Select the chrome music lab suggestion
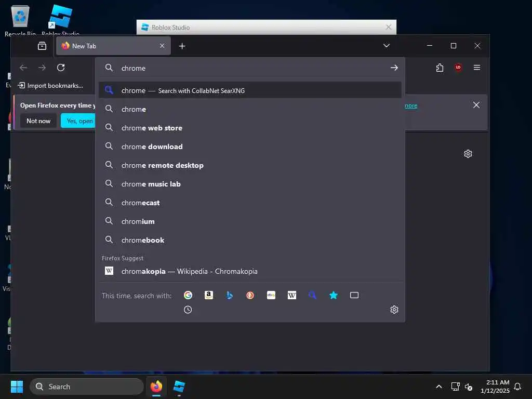The image size is (532, 399). tap(250, 184)
